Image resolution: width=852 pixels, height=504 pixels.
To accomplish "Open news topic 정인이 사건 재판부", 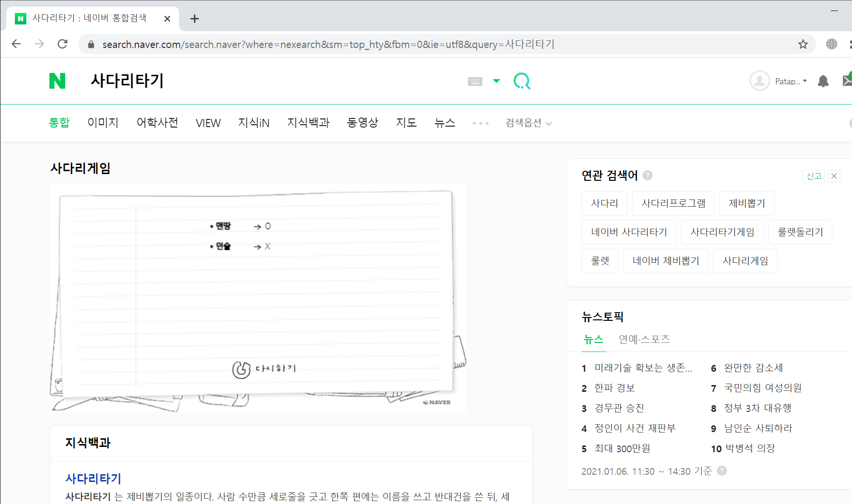I will (634, 428).
